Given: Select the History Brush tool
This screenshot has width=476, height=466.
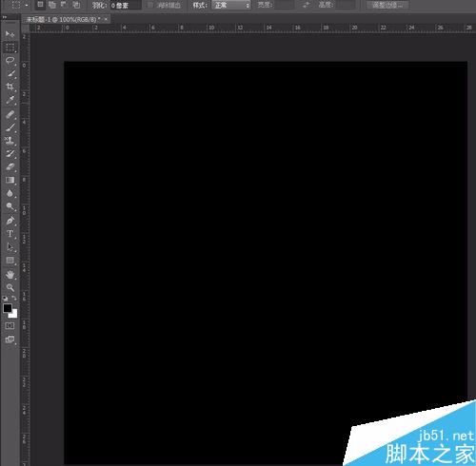Looking at the screenshot, I should point(10,154).
